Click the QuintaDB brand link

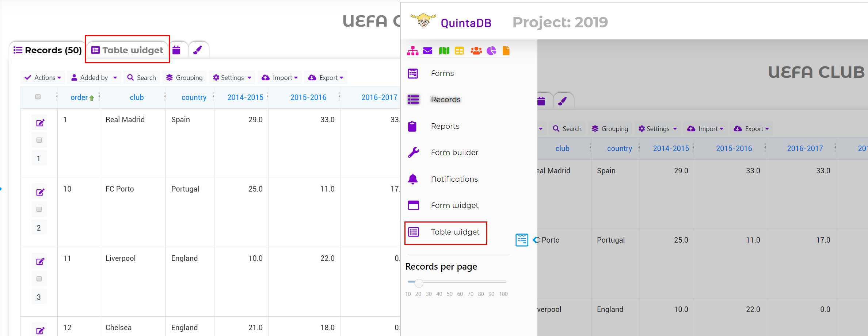pos(466,23)
